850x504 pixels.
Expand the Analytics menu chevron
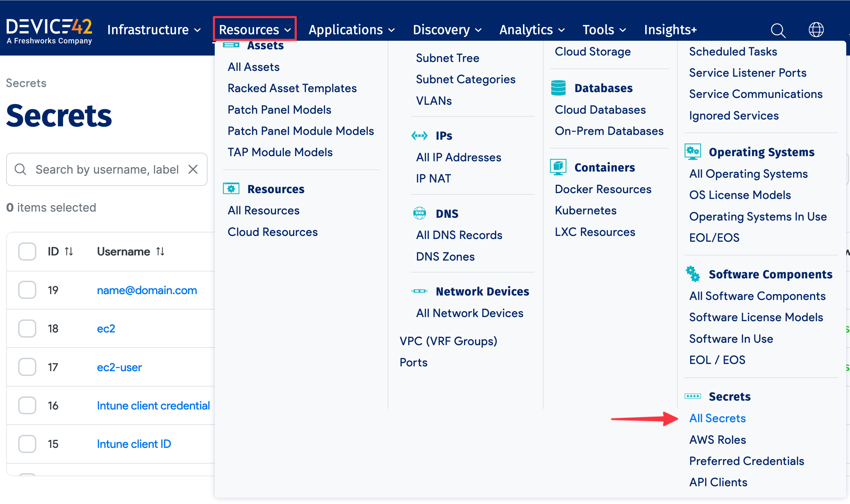[x=562, y=30]
